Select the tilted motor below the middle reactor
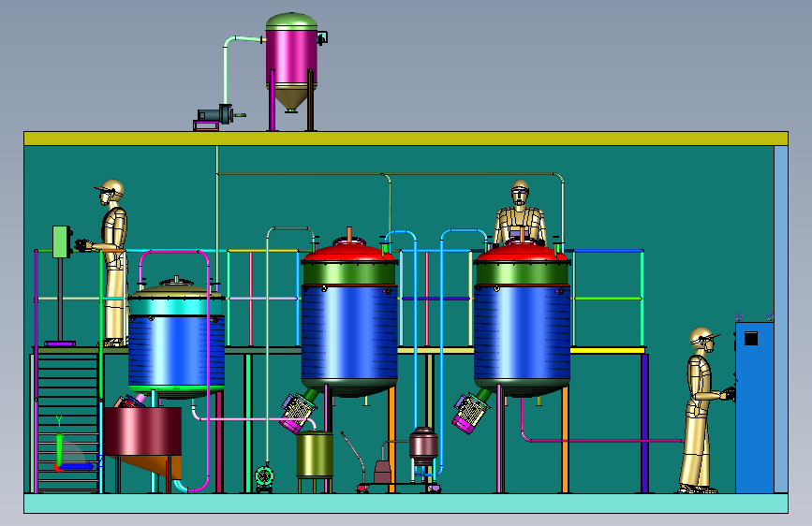 pos(298,412)
